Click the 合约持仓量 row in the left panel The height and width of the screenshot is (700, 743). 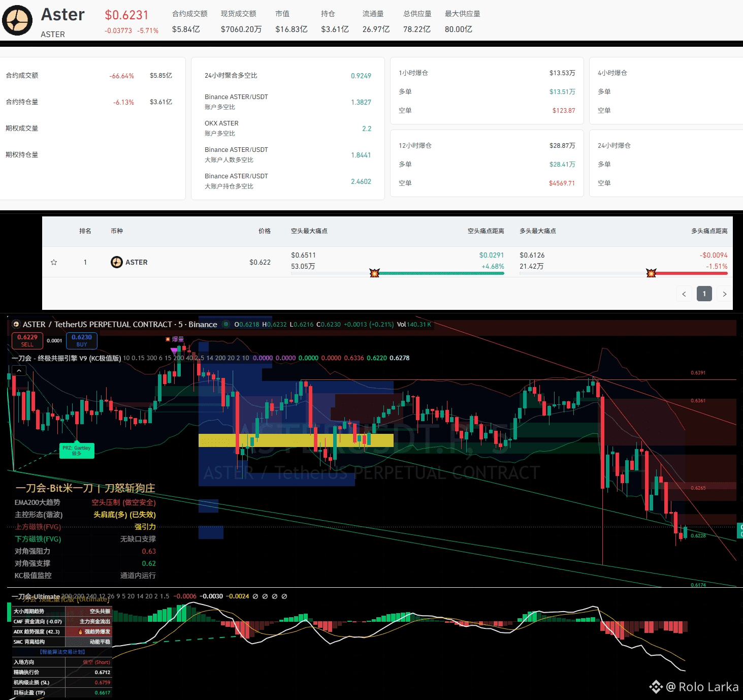point(89,102)
